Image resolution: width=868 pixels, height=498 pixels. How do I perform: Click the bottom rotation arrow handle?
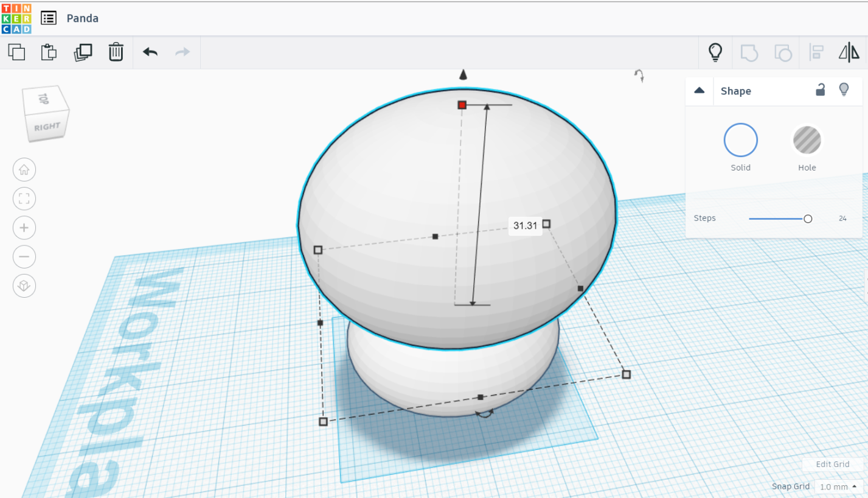coord(484,413)
